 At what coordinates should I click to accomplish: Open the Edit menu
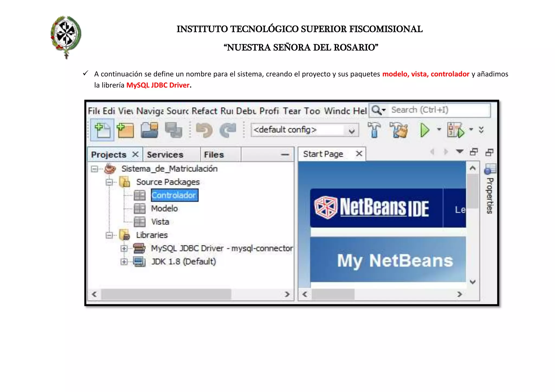click(x=109, y=111)
